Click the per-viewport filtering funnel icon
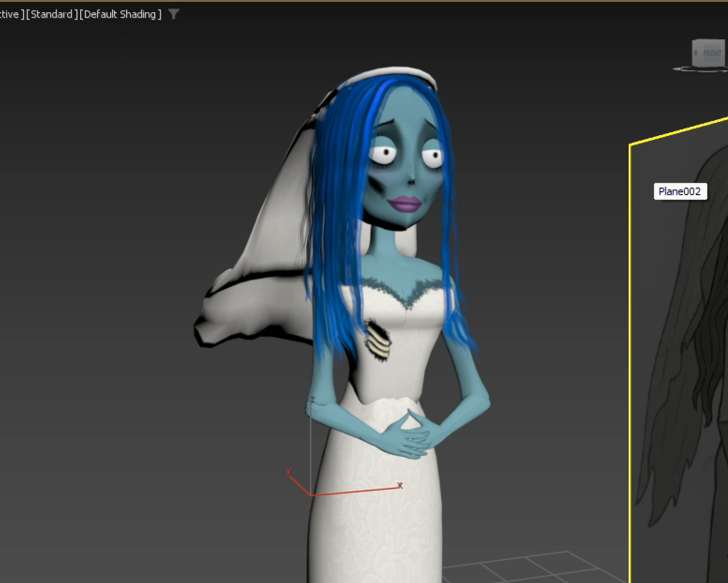 click(x=174, y=14)
